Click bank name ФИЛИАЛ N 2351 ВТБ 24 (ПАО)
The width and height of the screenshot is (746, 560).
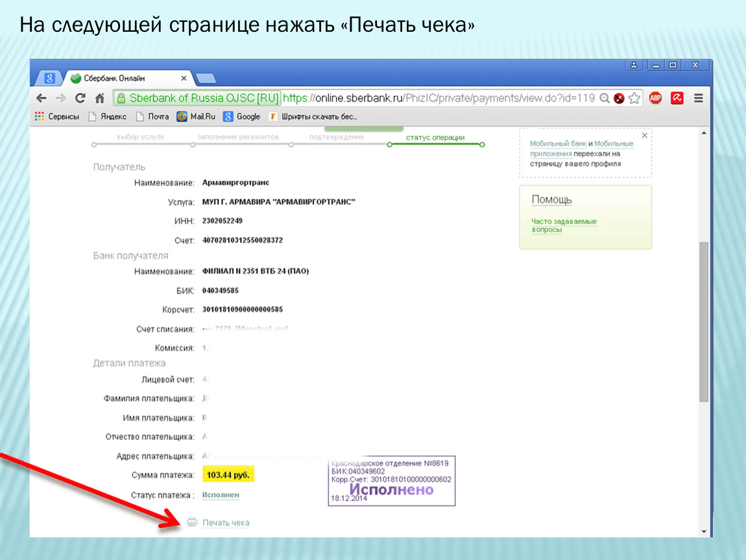pos(256,271)
